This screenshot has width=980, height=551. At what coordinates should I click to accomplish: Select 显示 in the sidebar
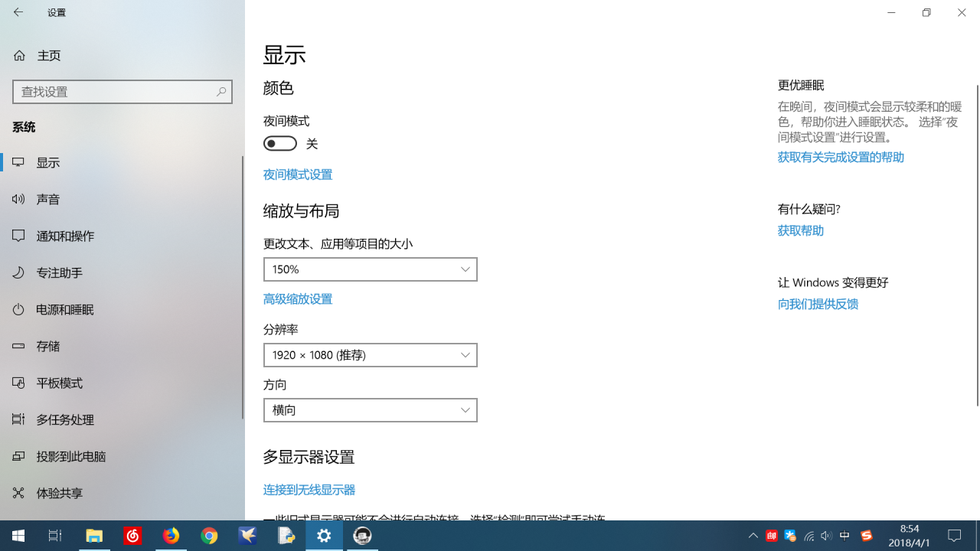(122, 162)
